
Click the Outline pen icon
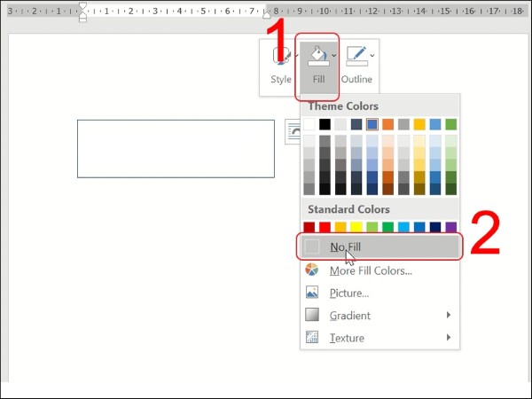356,58
